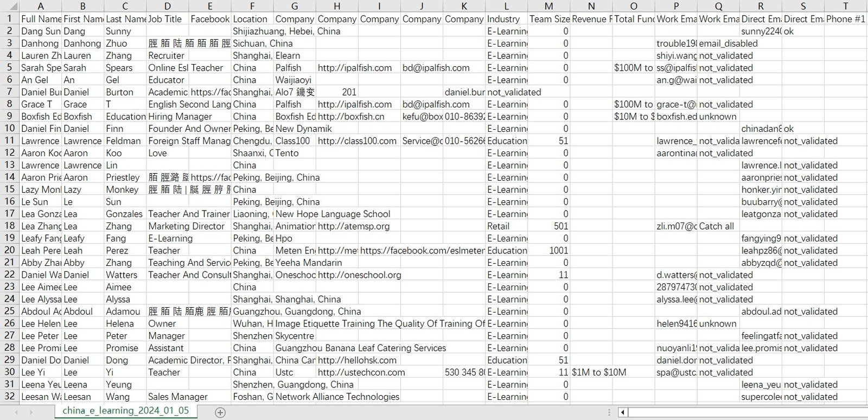Click the 'Location' header cell
Screen dimensions: 868x420
pos(252,19)
